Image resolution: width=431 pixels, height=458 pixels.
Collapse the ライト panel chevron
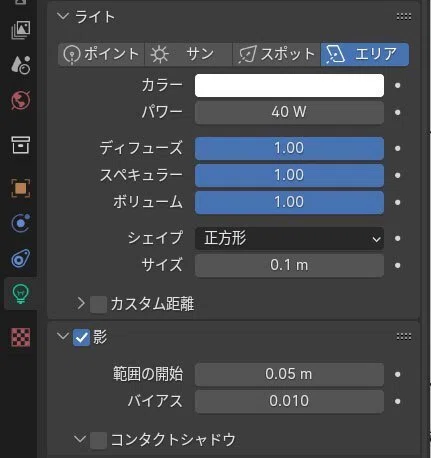(x=63, y=16)
